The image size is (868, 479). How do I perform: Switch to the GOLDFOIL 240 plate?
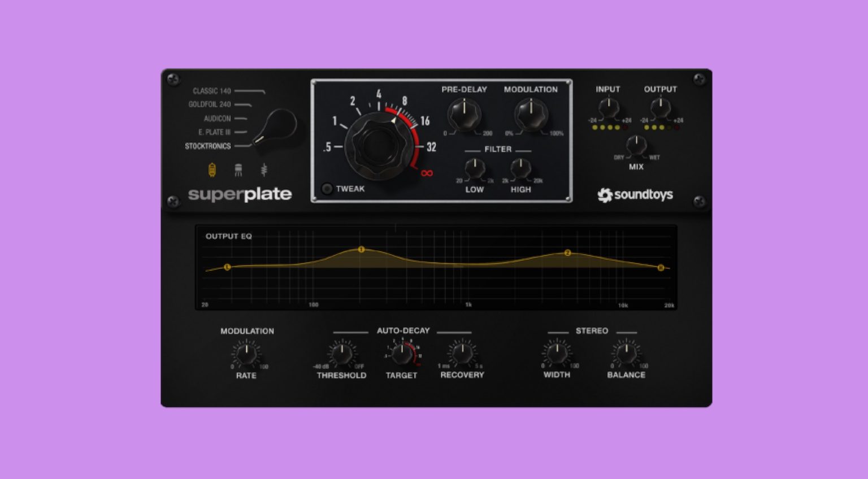[210, 104]
